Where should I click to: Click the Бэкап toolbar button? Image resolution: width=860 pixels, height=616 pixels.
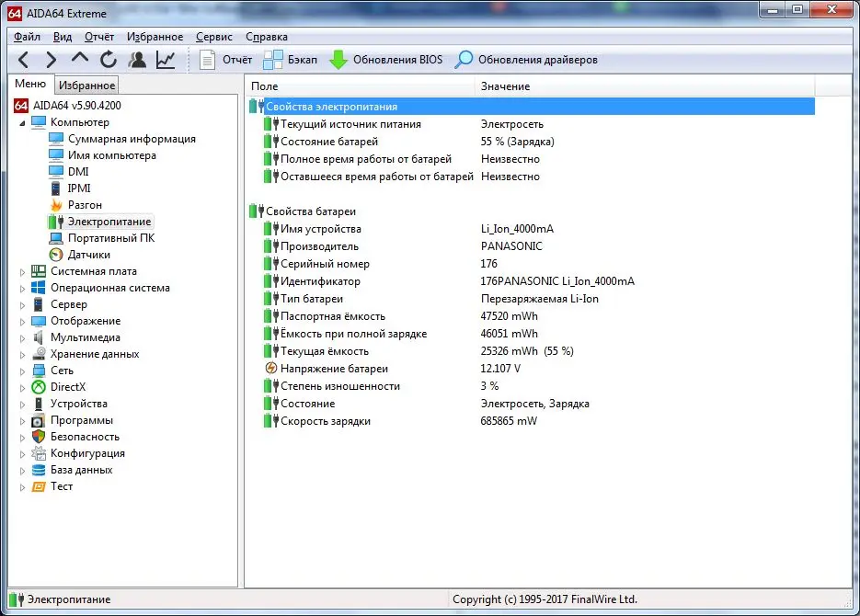click(290, 60)
